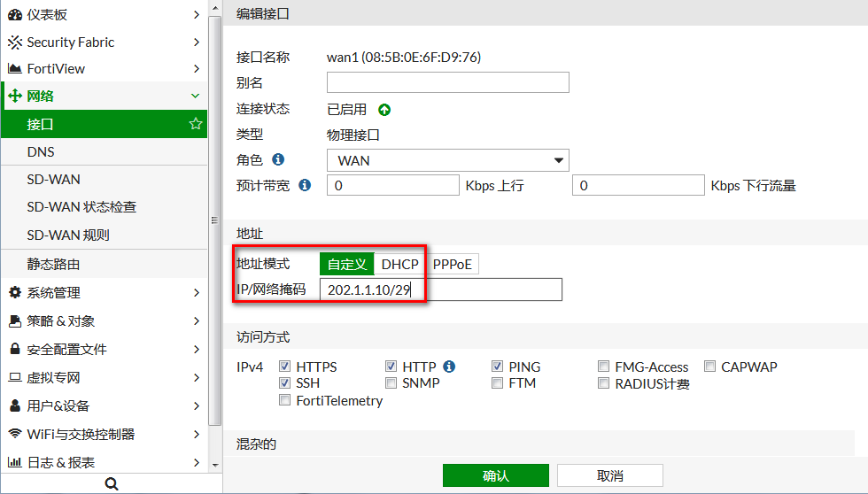The image size is (868, 494).
Task: Click the 确认 confirm button
Action: pos(495,475)
